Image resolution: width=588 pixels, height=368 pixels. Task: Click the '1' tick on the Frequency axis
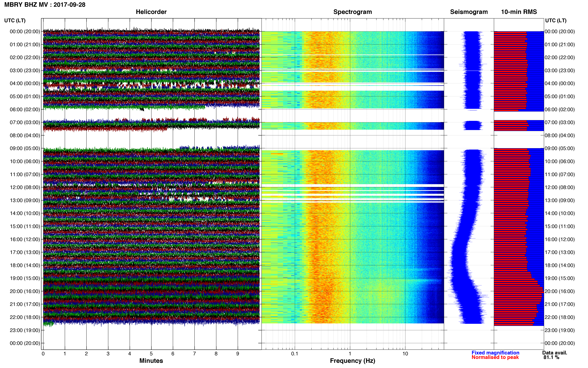point(350,354)
